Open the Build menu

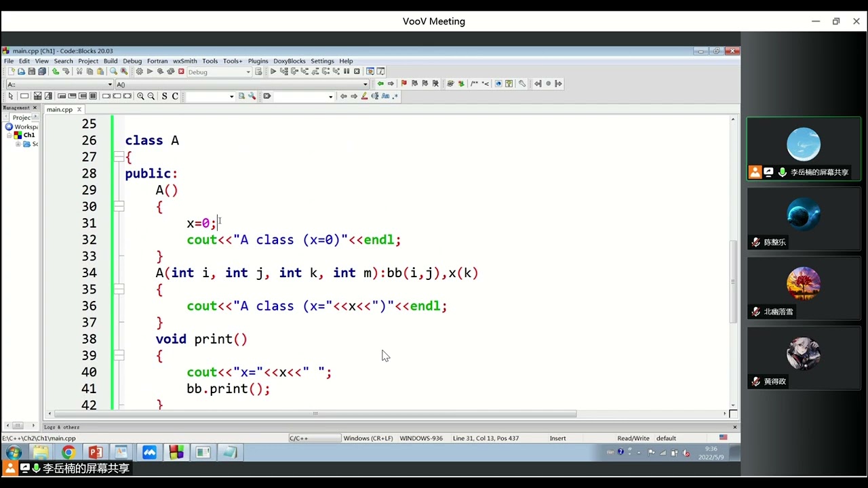(111, 61)
